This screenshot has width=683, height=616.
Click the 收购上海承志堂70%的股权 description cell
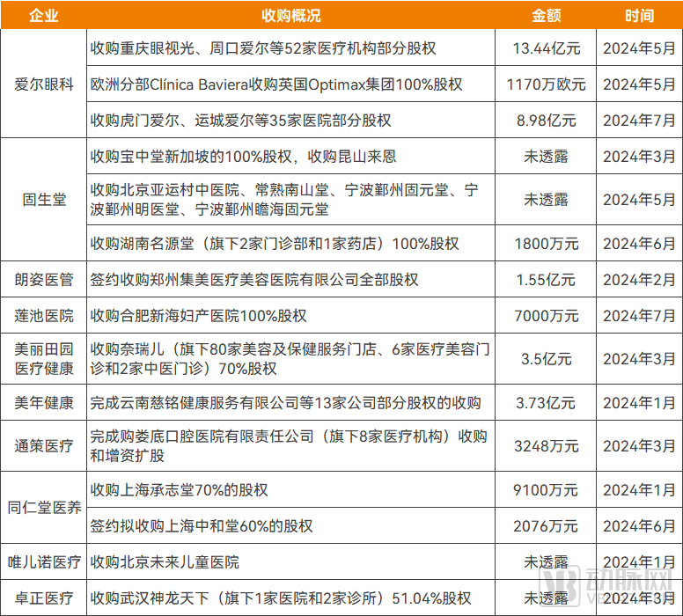point(180,489)
